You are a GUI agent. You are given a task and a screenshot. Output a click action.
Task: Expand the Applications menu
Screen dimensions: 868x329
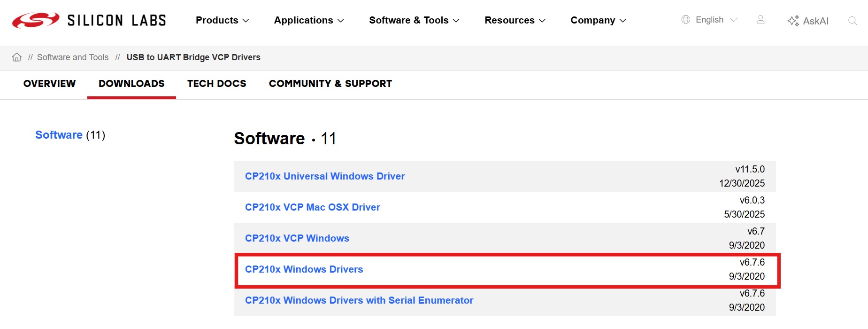309,20
